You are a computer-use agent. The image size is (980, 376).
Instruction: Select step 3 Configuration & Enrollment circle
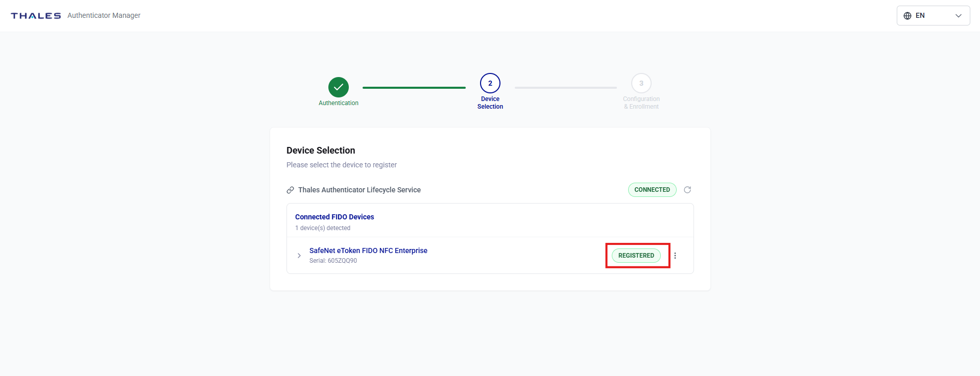[x=641, y=83]
